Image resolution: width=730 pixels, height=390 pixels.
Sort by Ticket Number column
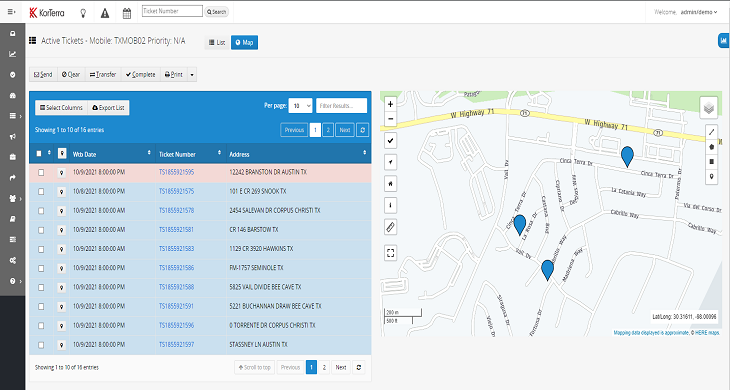pos(190,154)
